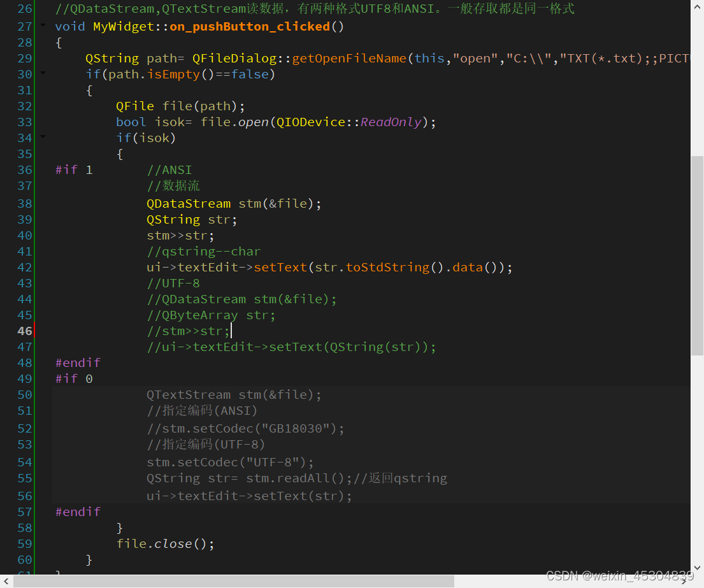Click the horizontal scrollbar's left arrow
Screen dimensions: 704x588
(x=4, y=582)
